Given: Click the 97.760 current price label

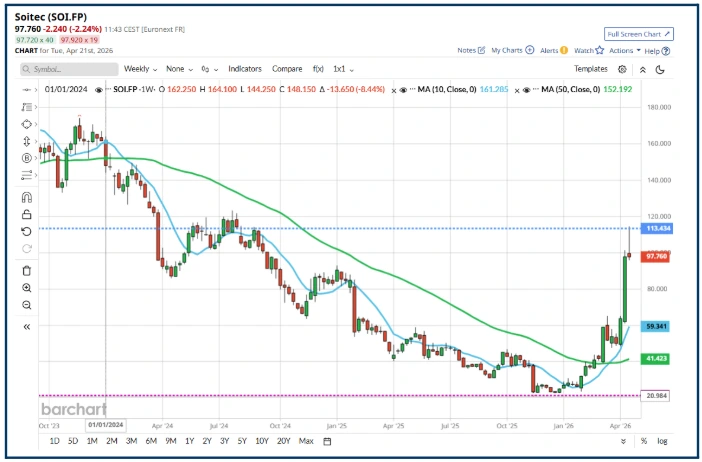Looking at the screenshot, I should pos(655,257).
